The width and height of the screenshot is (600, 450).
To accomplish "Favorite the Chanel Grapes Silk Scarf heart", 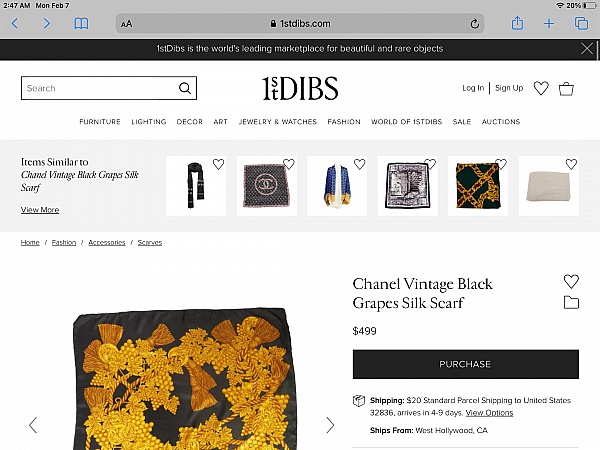I will (571, 281).
